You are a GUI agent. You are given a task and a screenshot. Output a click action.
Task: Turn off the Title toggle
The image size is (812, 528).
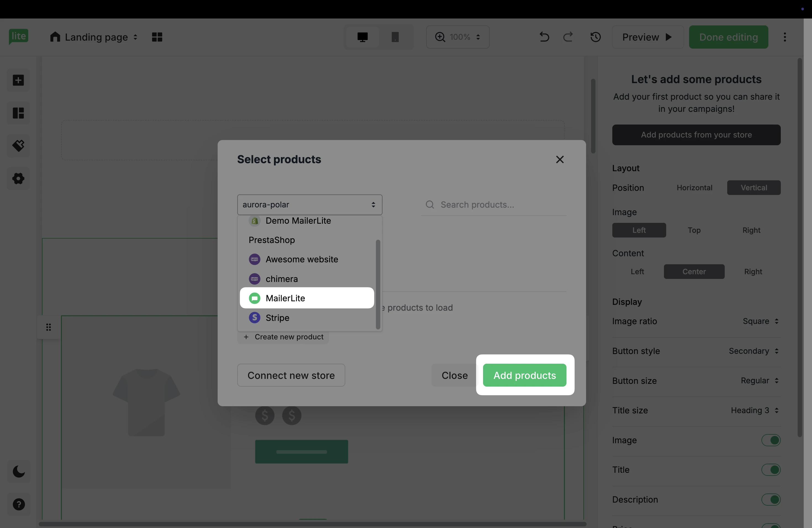[771, 470]
